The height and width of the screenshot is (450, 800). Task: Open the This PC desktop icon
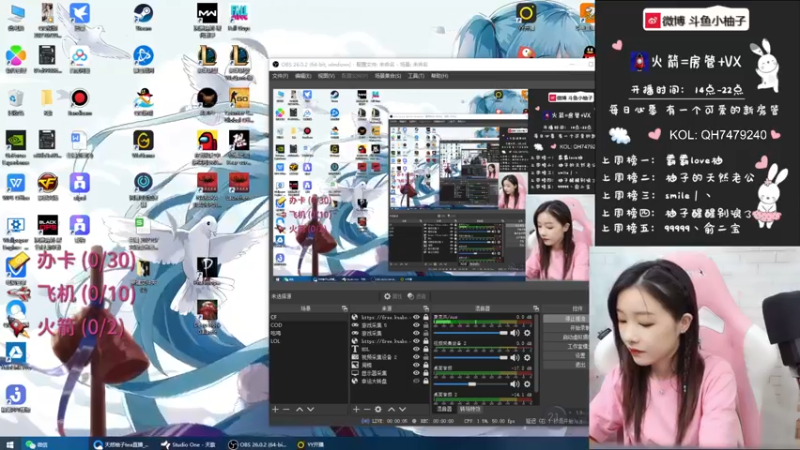click(x=16, y=17)
